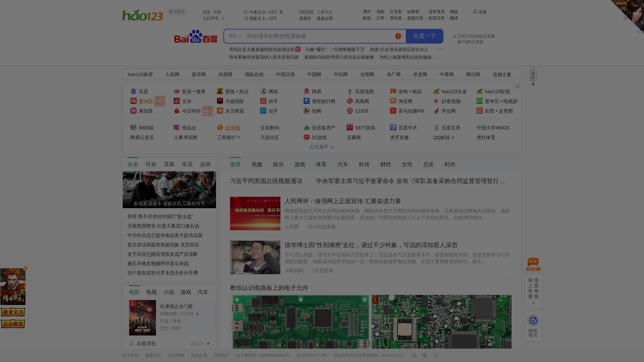The image size is (644, 362).
Task: Open Tmall International icon
Action: [x=220, y=101]
